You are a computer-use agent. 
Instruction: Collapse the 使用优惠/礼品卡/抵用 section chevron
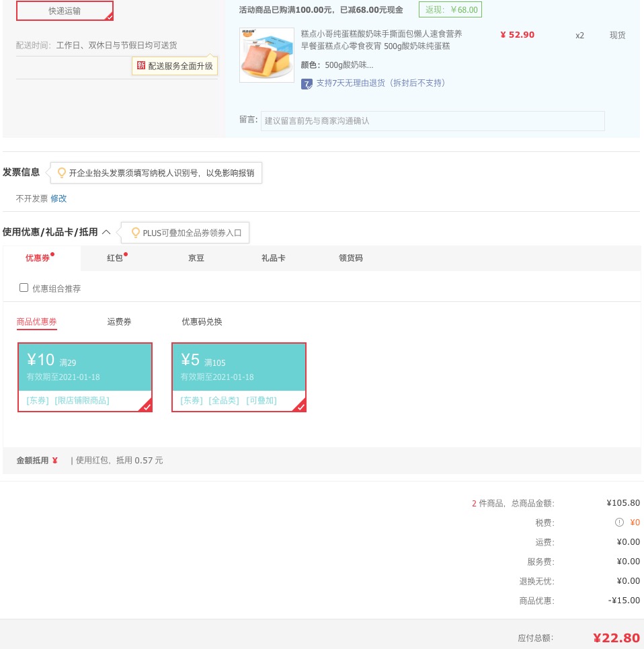106,232
